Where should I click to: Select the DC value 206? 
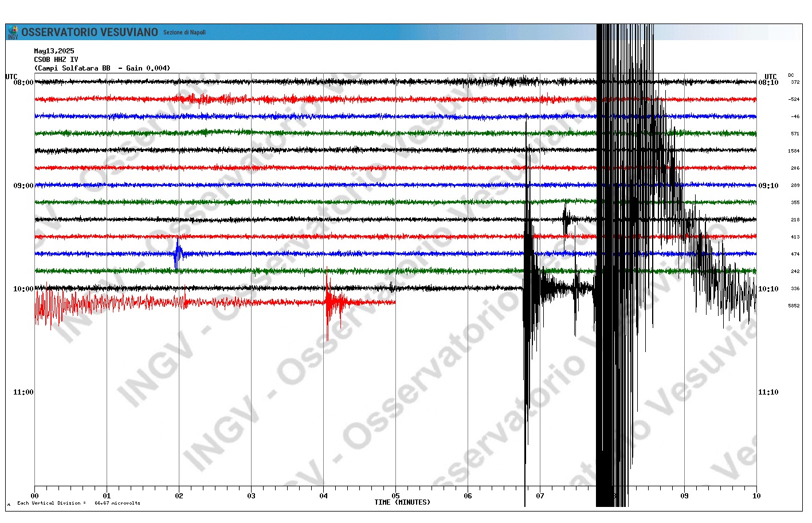[795, 168]
